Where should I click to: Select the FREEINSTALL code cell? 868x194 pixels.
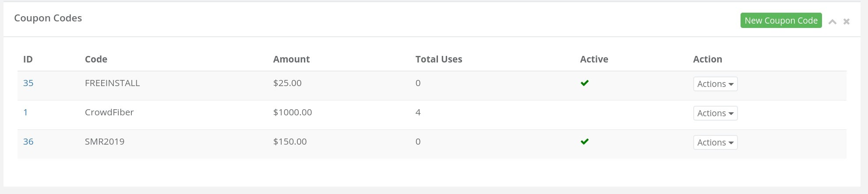[112, 83]
